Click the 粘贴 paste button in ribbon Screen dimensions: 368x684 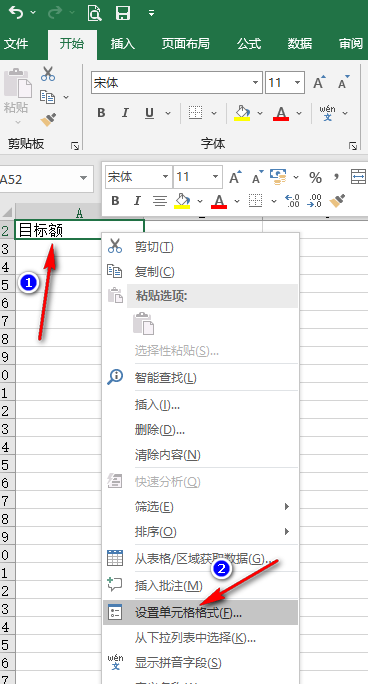(17, 96)
